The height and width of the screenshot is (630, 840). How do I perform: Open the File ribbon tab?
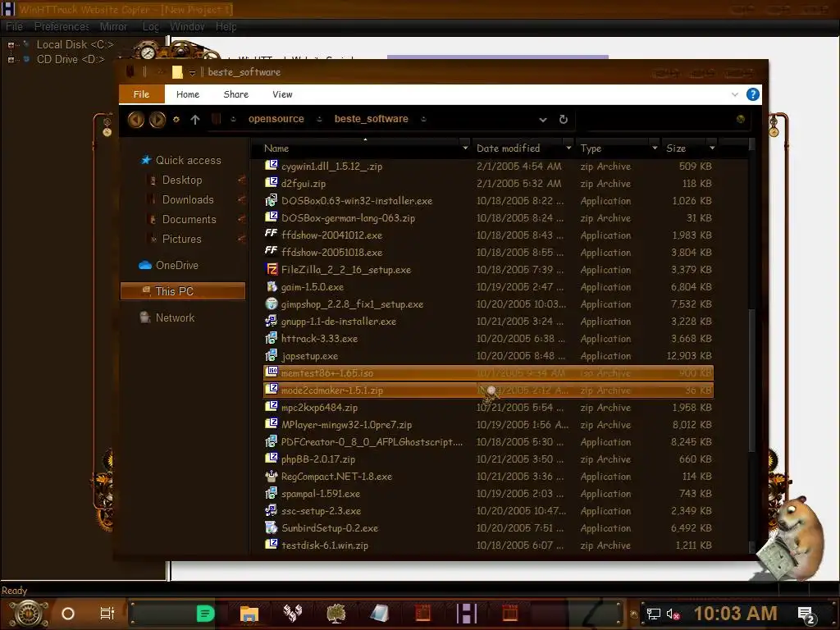[141, 94]
